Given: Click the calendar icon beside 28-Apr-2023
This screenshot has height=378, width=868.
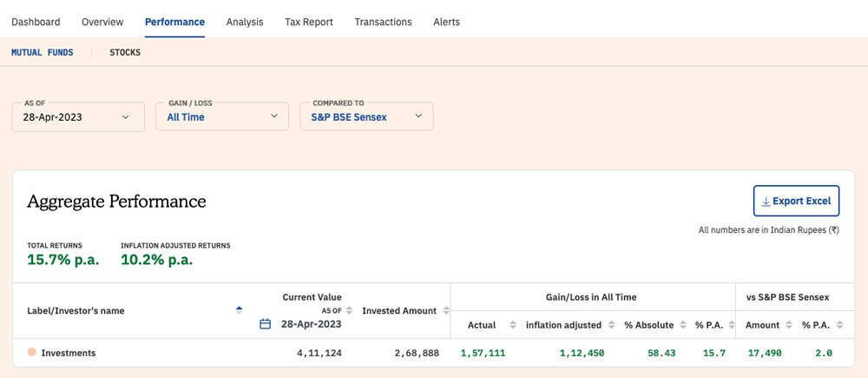Looking at the screenshot, I should pyautogui.click(x=266, y=324).
